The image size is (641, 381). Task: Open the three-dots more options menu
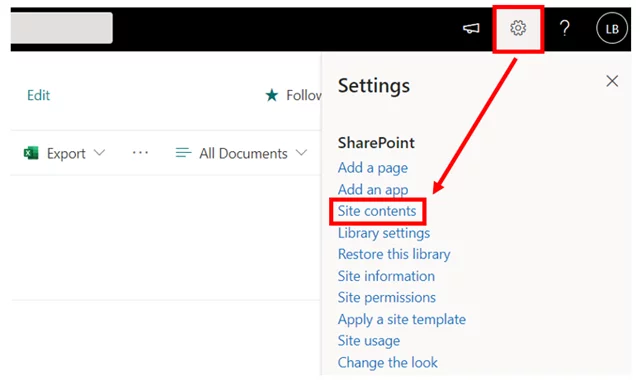click(140, 153)
